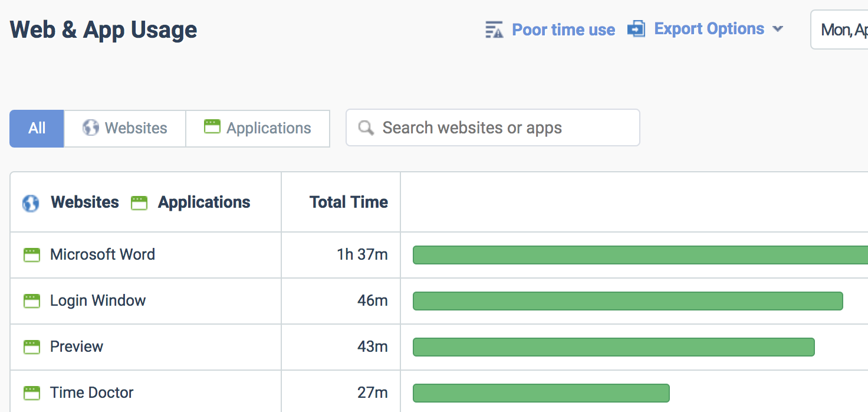Select the Login Window row

coord(439,301)
